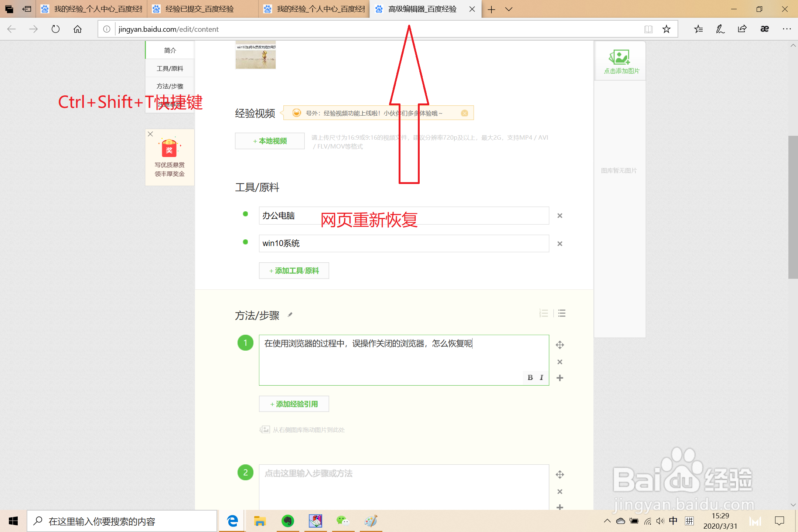Toggle the bulleted list view near 方法/步骤
The width and height of the screenshot is (798, 532).
tap(562, 313)
